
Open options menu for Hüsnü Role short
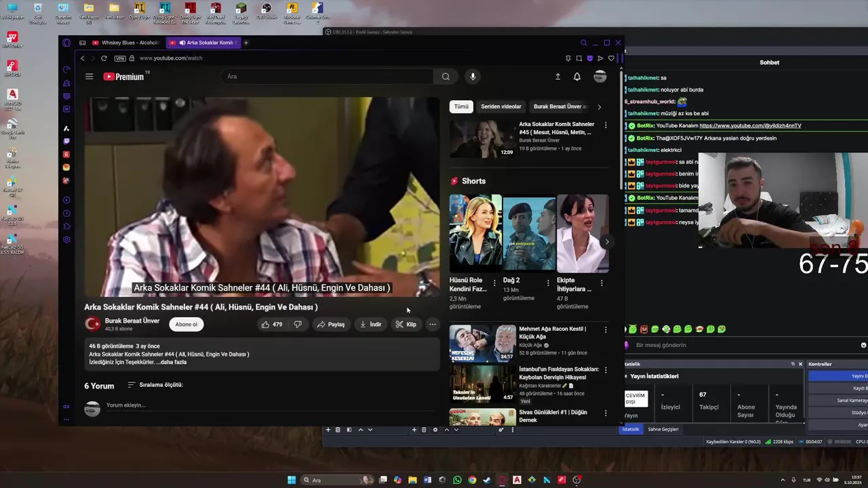pyautogui.click(x=494, y=283)
